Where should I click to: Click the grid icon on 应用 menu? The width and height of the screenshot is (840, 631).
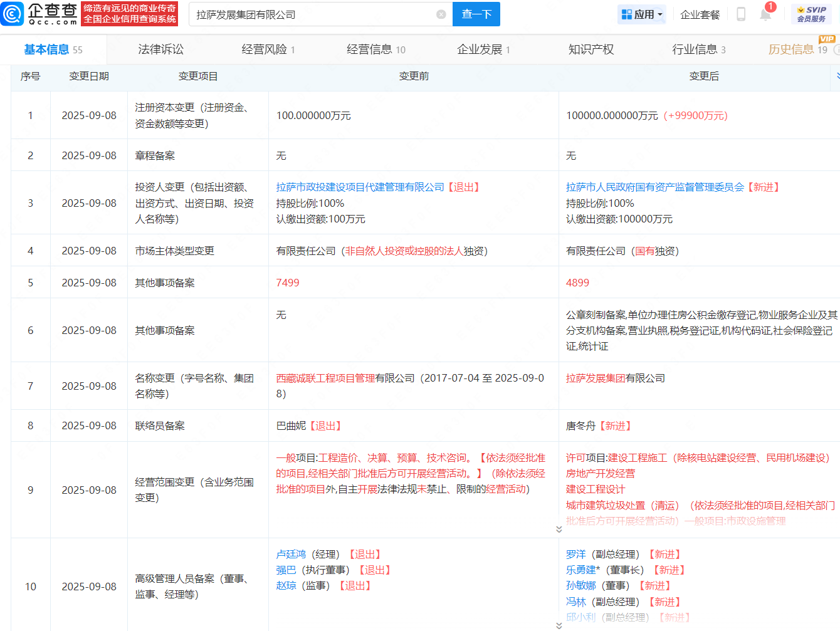[x=626, y=14]
